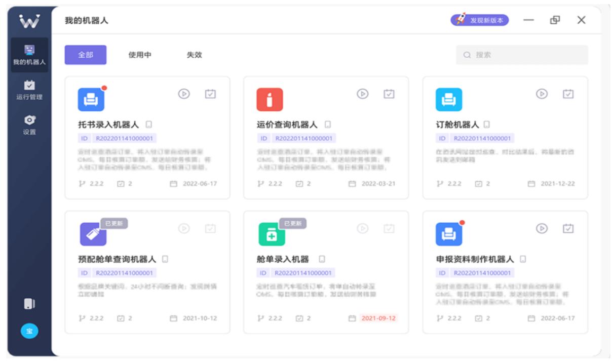Run the 运价查询机器人 with the play icon

(x=362, y=94)
